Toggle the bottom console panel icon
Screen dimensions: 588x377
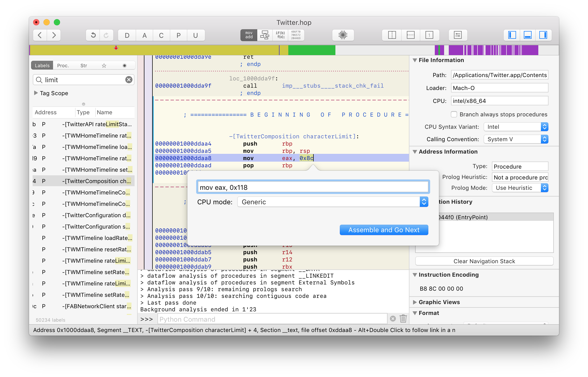(528, 35)
